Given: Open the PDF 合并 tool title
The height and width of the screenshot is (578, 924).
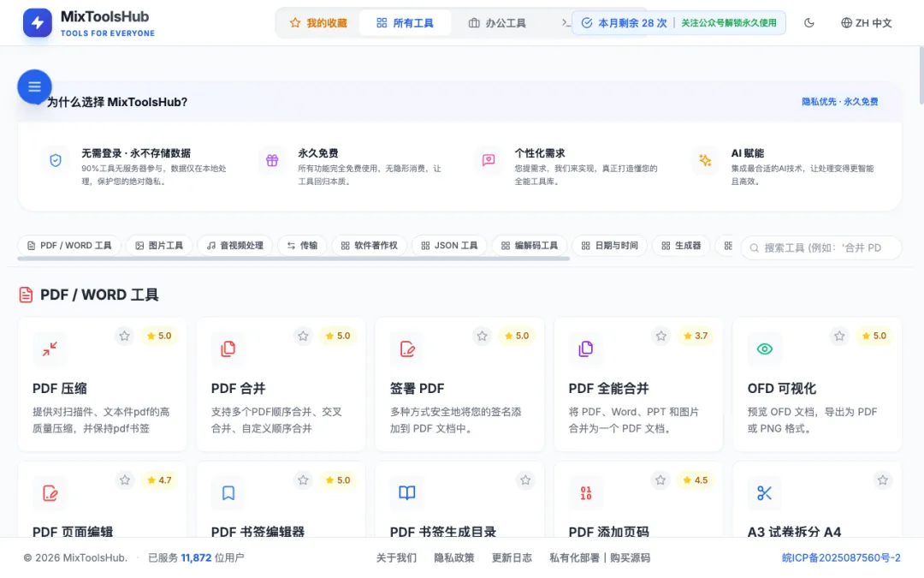Looking at the screenshot, I should [238, 388].
